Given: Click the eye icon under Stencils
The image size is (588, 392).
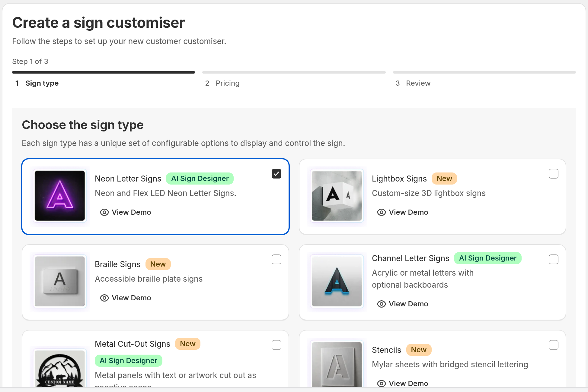Looking at the screenshot, I should (x=382, y=384).
